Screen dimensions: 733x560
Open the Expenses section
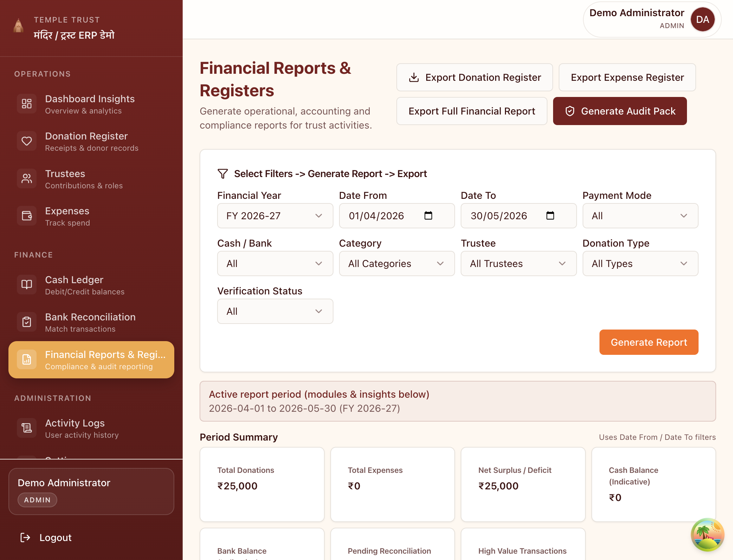coord(91,216)
